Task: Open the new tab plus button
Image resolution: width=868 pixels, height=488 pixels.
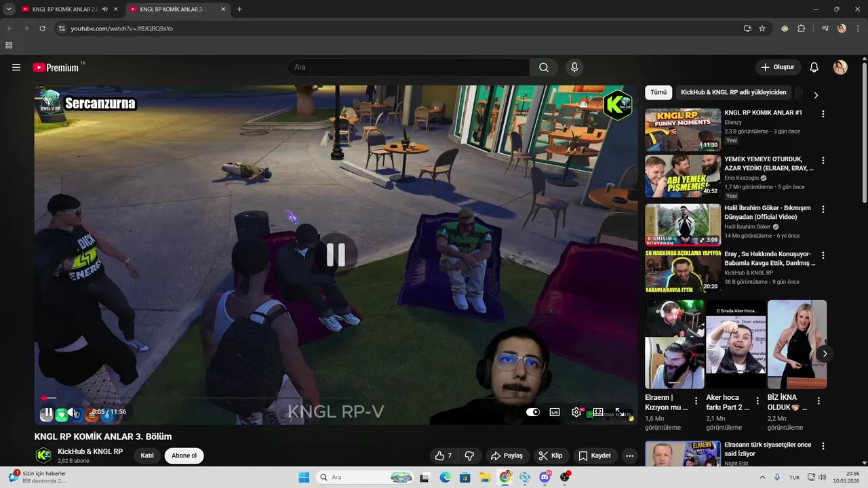Action: click(239, 9)
